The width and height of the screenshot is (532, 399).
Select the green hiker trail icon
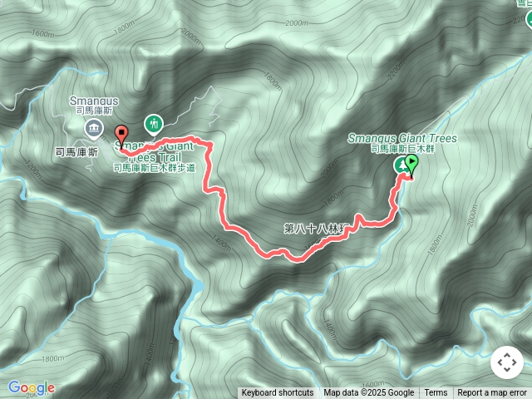[x=154, y=124]
